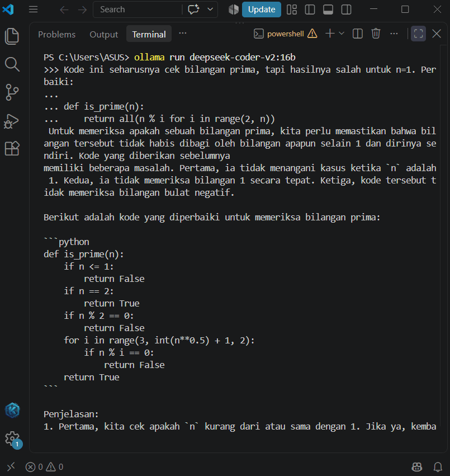Screen dimensions: 450x476
Task: Open the Search view in activity bar
Action: [x=12, y=64]
